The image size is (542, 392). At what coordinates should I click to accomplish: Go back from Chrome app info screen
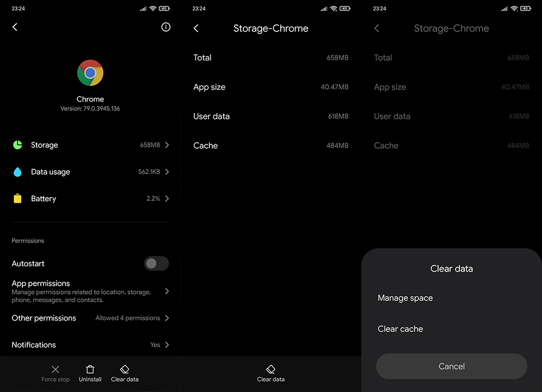[x=15, y=27]
